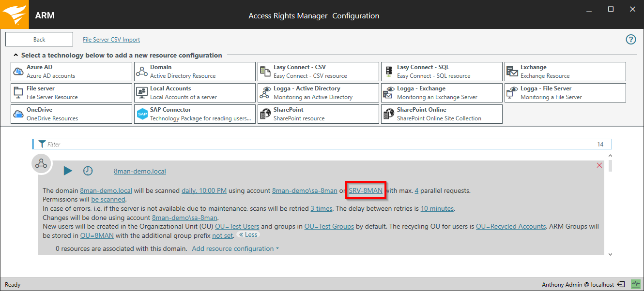Click the Azure AD technology icon
This screenshot has height=291, width=644.
tap(18, 72)
